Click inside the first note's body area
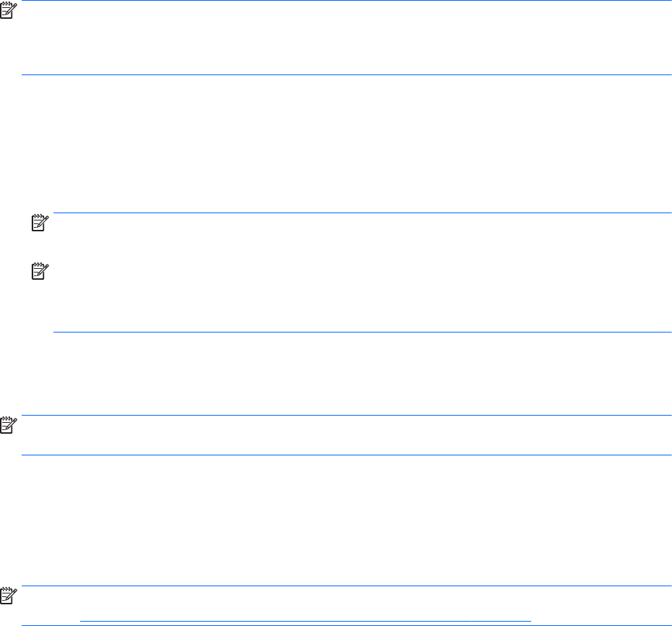The width and height of the screenshot is (672, 626). point(347,38)
